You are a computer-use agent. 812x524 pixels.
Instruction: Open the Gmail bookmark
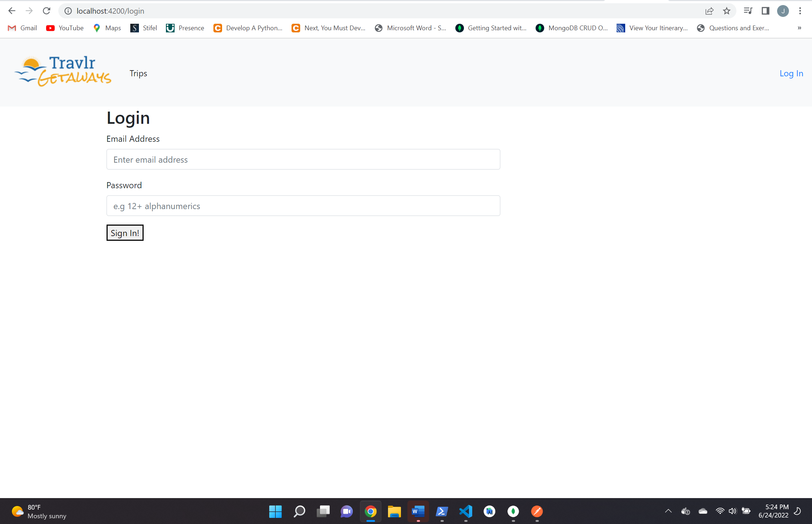tap(22, 28)
